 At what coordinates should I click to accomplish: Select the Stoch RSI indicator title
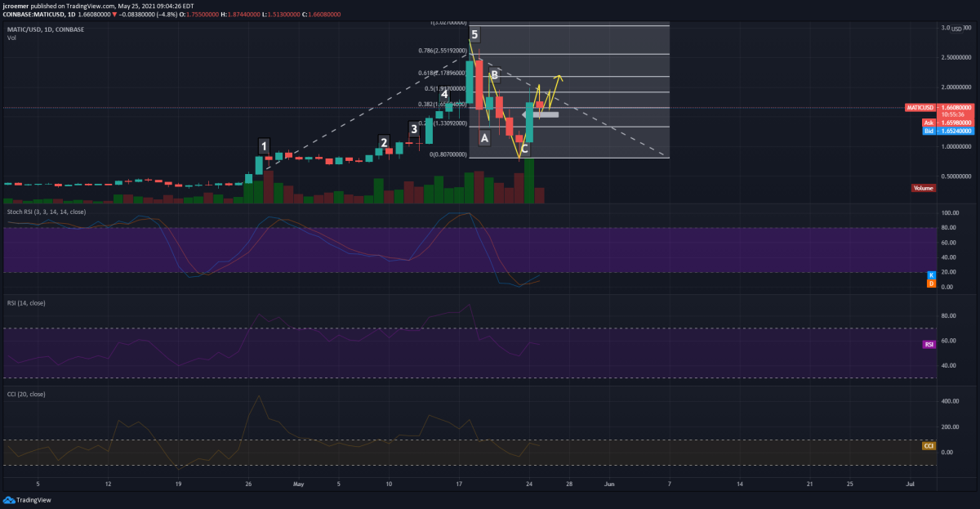(x=47, y=212)
